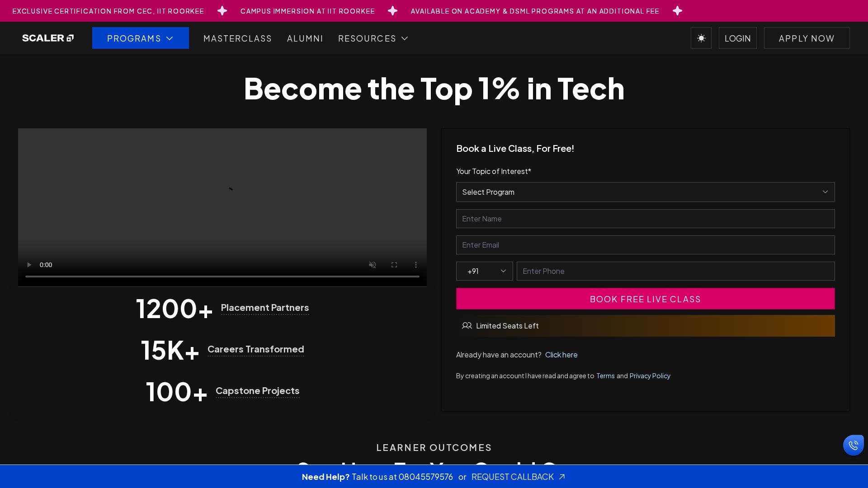
Task: Click the Placement Partners label
Action: coord(265,308)
